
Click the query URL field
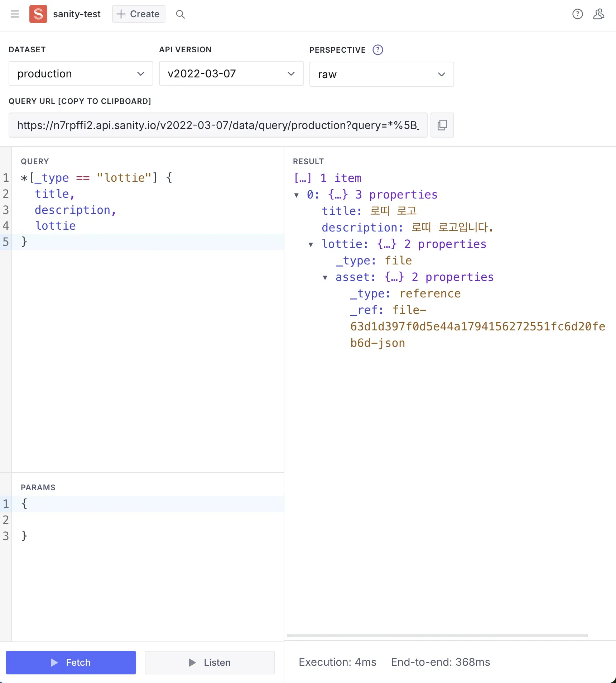(x=218, y=125)
